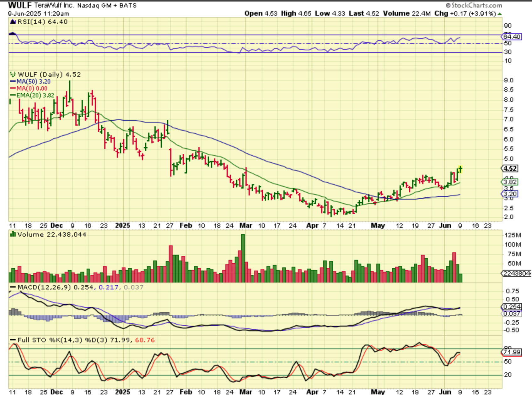Click the black Full STO legend line marker
Image resolution: width=532 pixels, height=395 pixels.
click(x=13, y=340)
